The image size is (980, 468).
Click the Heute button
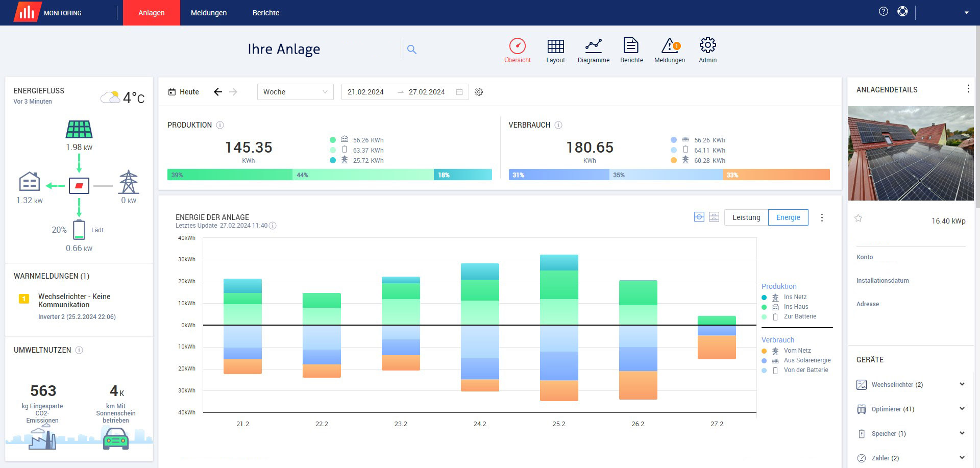(184, 92)
